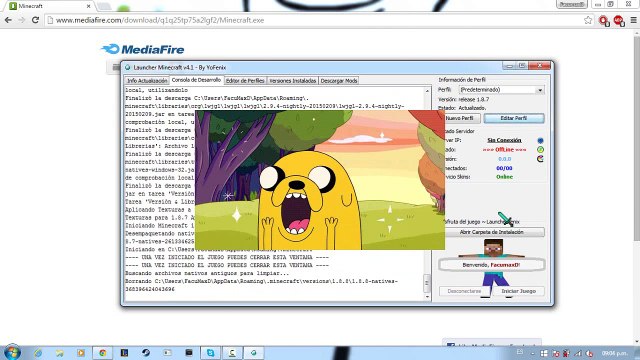Switch to the Info Actualización tab

click(147, 81)
